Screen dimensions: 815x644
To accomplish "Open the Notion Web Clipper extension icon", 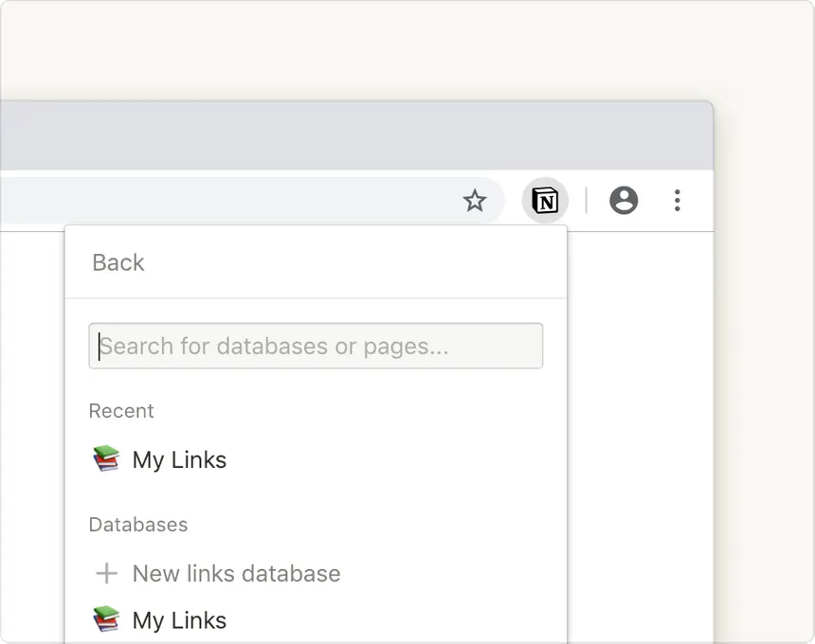I will tap(545, 201).
